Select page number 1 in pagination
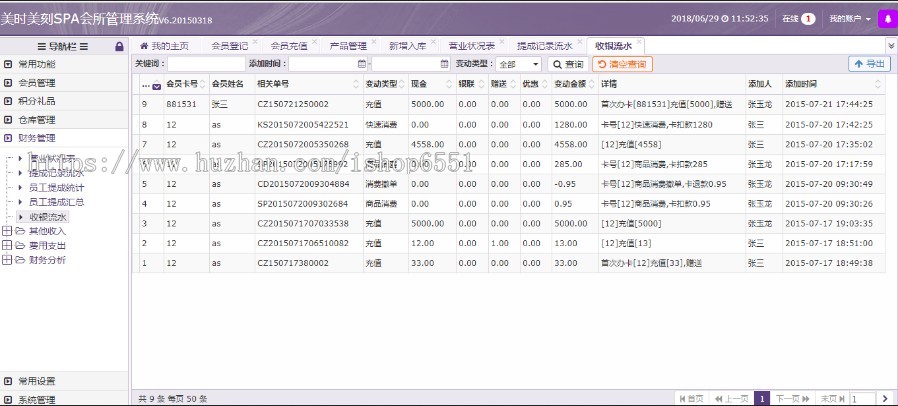 [x=762, y=399]
